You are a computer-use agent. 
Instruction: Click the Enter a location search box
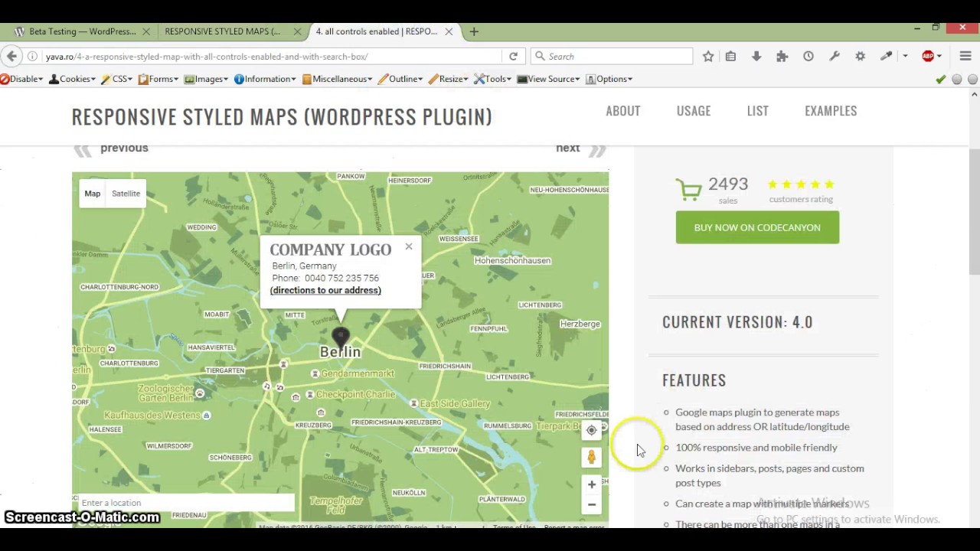click(x=185, y=503)
